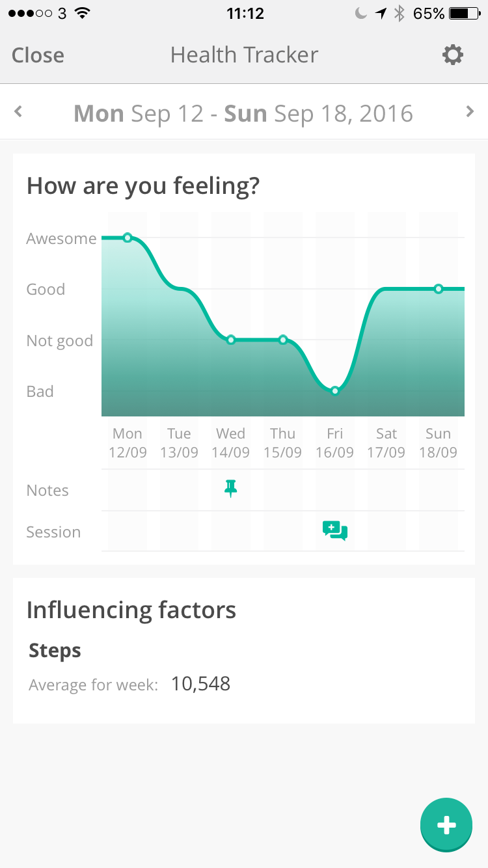Viewport: 488px width, 868px height.
Task: Advance to the next week arrow
Action: (x=470, y=112)
